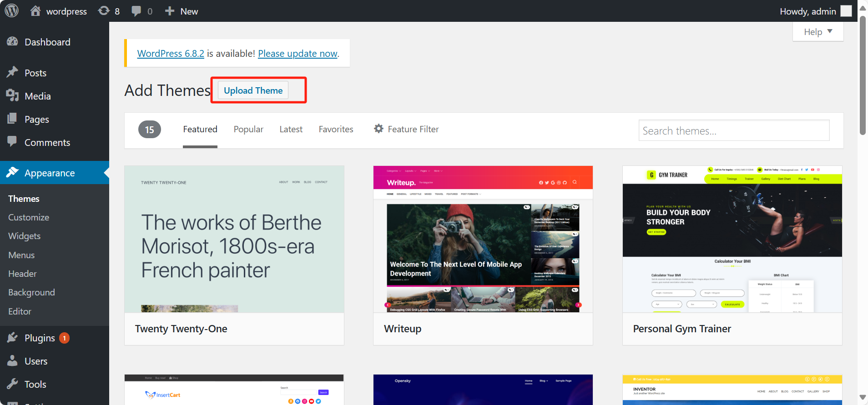Viewport: 868px width, 405px height.
Task: Click the Upload Theme button
Action: click(253, 90)
